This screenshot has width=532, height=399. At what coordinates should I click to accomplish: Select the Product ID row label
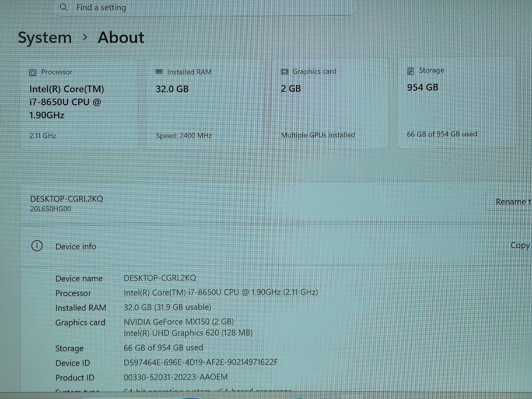[x=75, y=378]
